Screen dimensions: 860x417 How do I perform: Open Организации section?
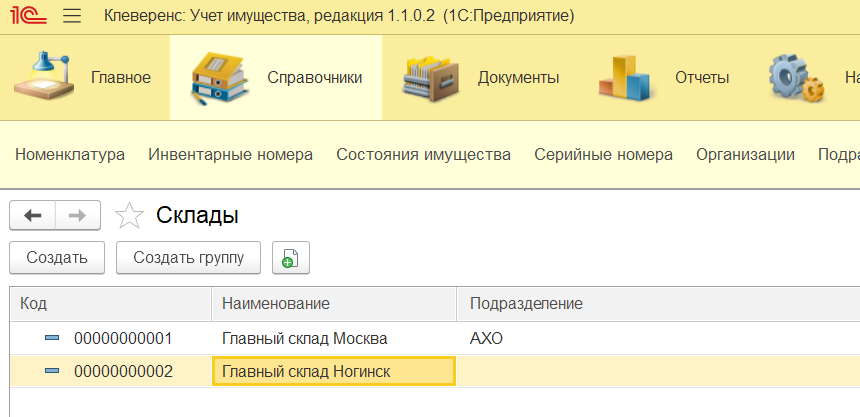[x=745, y=155]
